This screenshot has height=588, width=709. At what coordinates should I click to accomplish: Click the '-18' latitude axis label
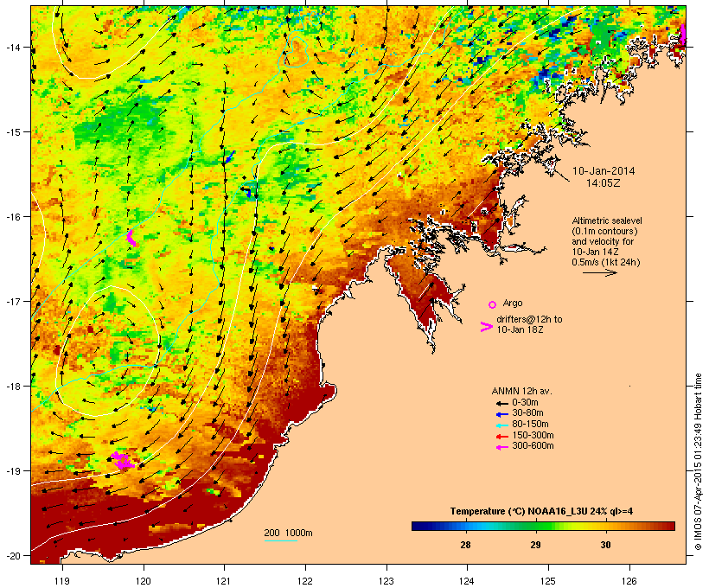[x=12, y=387]
